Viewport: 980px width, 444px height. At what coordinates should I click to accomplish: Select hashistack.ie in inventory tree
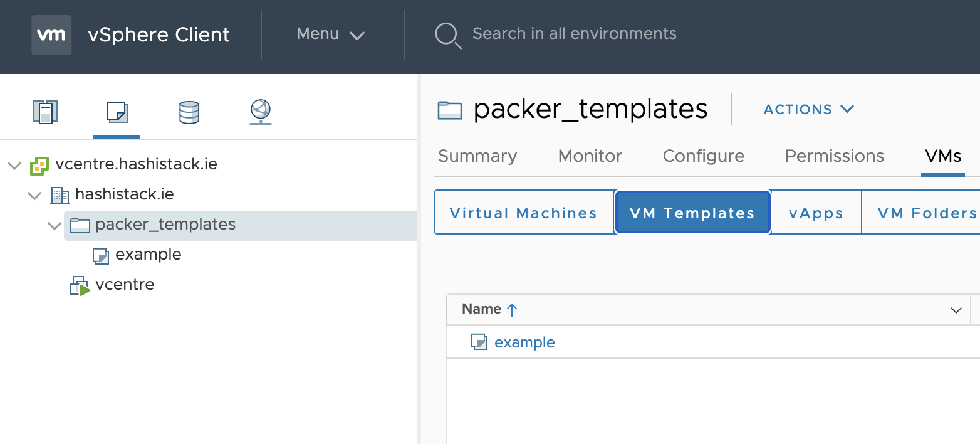pos(125,194)
